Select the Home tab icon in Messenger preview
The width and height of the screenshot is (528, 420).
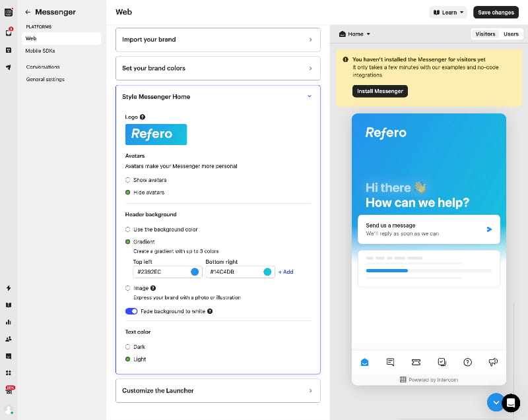pos(365,362)
